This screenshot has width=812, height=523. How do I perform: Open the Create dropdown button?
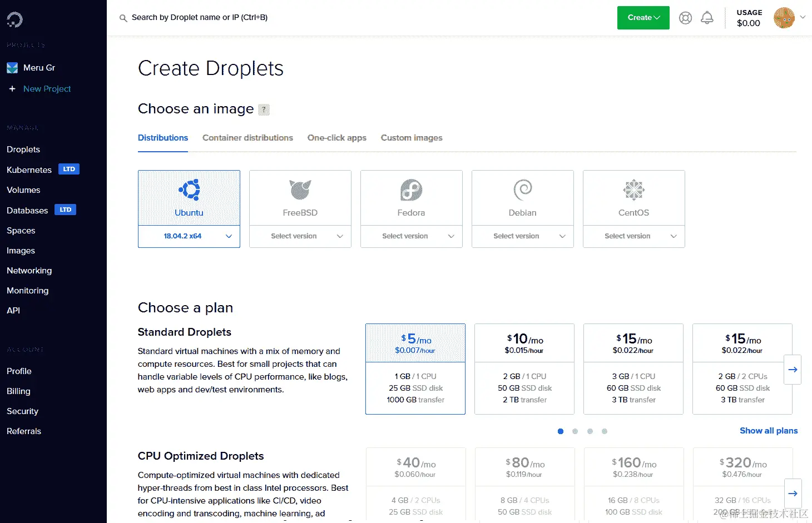tap(643, 18)
